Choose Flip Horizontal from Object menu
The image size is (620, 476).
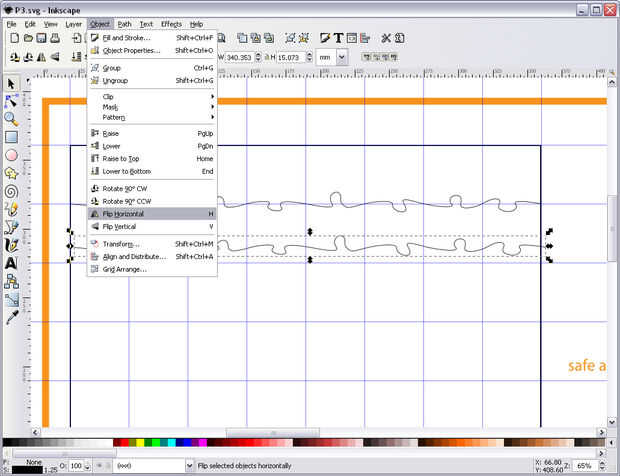click(152, 213)
